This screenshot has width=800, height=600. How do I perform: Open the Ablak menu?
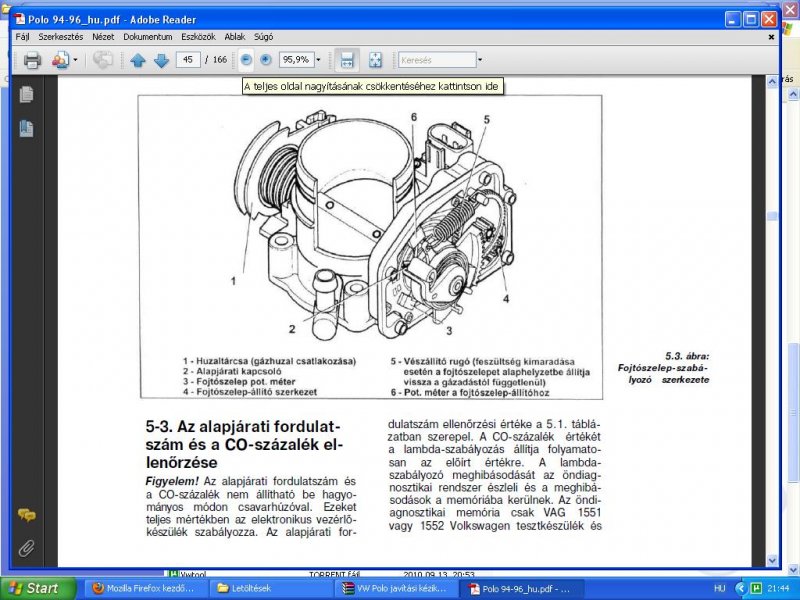(235, 37)
